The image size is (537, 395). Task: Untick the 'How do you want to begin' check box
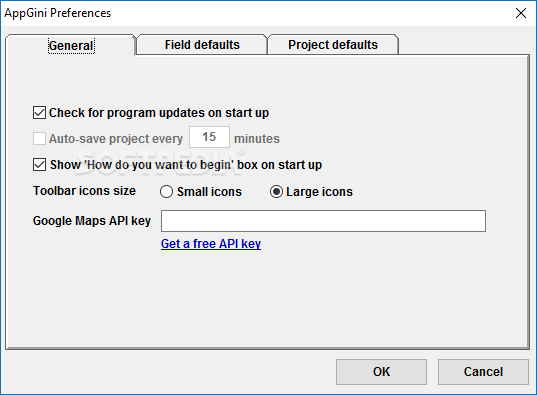39,165
